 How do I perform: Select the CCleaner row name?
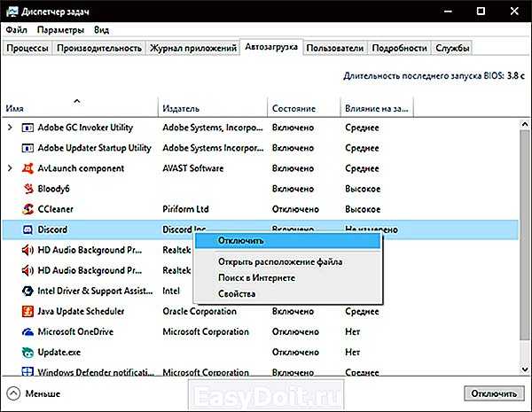(55, 209)
